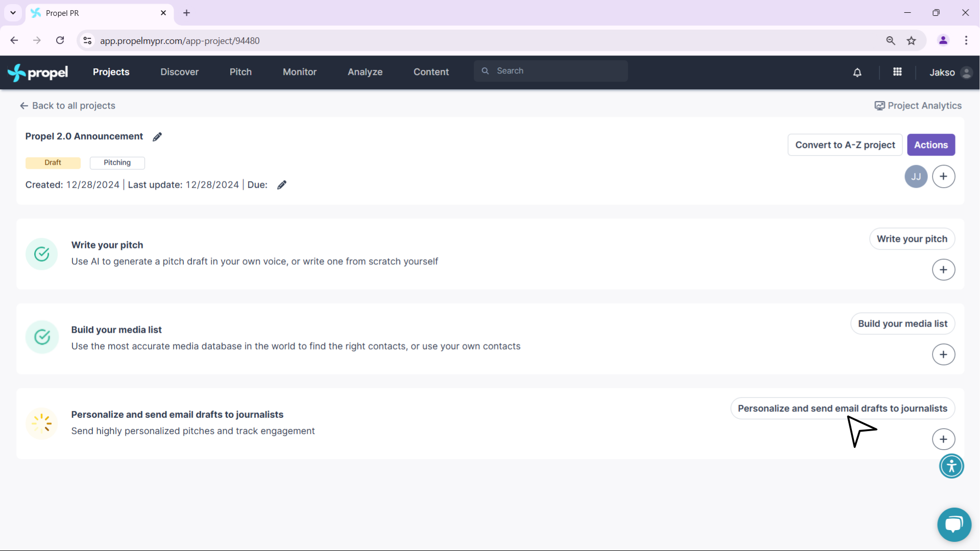Focus the Search field in the navbar
Viewport: 980px width, 551px height.
pos(551,71)
